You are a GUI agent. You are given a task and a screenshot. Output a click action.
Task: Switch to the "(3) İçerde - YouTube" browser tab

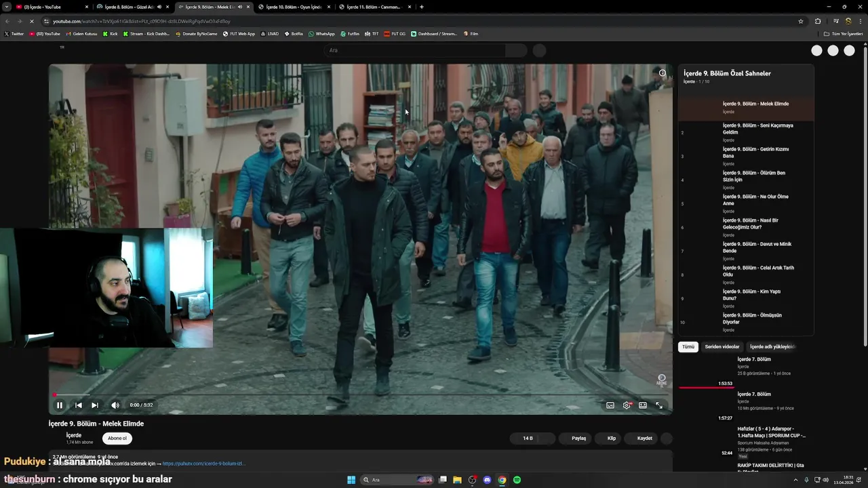[51, 7]
